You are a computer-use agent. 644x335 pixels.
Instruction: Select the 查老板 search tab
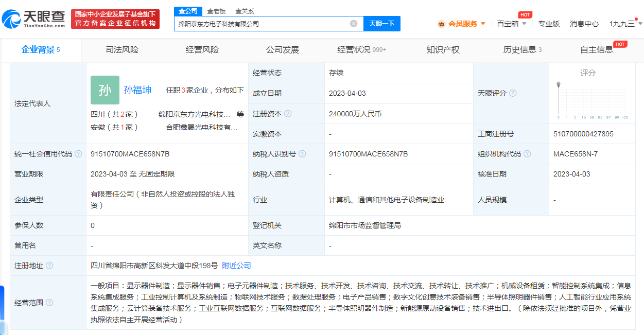(x=216, y=11)
